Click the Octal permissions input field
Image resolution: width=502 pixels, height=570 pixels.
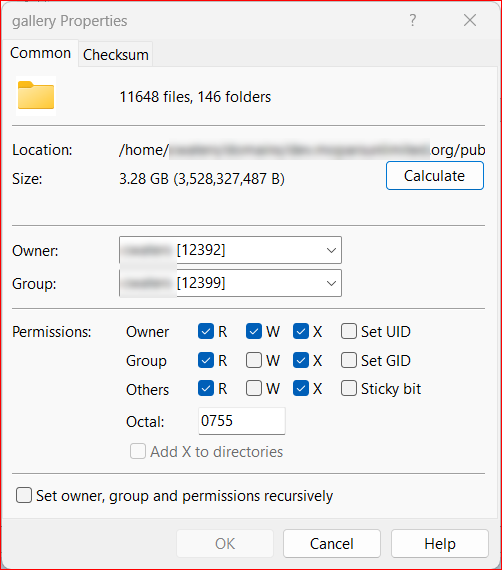242,421
